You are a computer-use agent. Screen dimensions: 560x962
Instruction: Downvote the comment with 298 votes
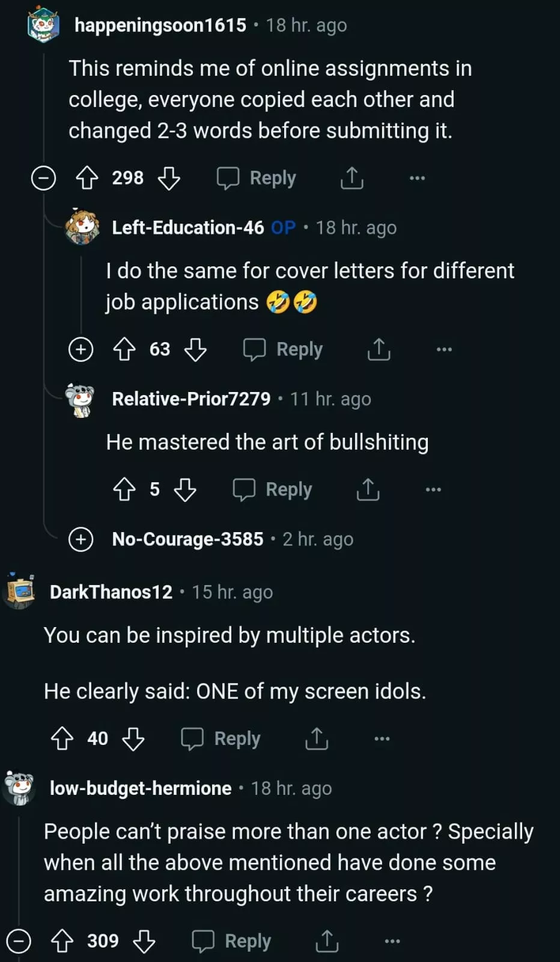point(169,178)
